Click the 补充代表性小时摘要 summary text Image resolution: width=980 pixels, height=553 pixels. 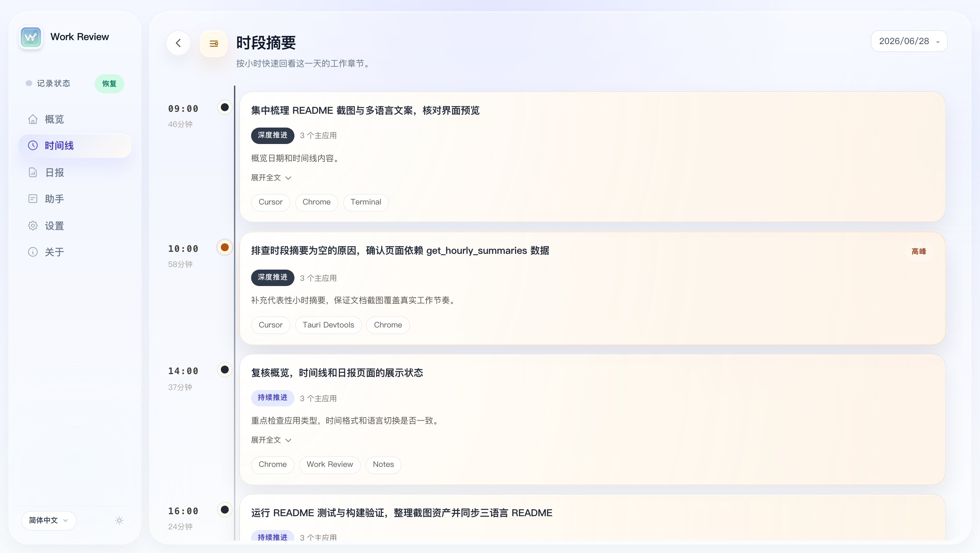pyautogui.click(x=353, y=300)
